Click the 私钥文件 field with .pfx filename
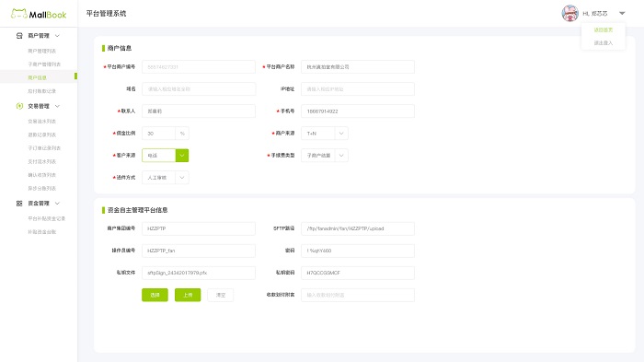The image size is (644, 362). [199, 273]
